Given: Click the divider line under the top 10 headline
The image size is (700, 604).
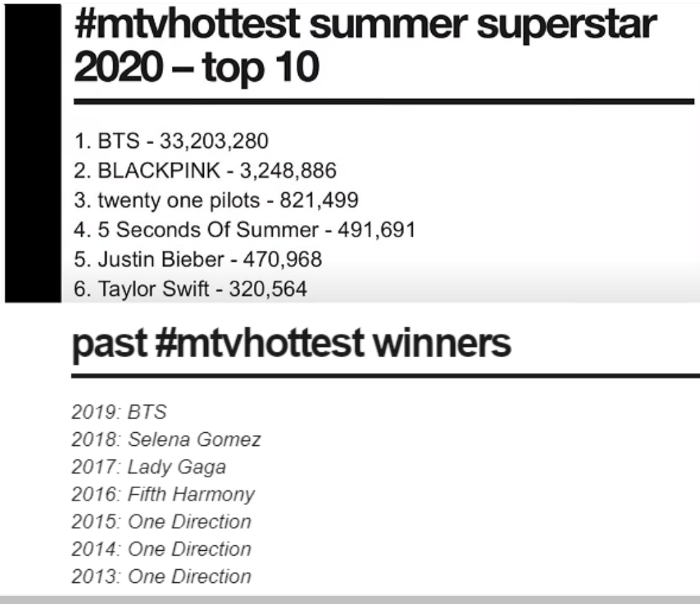Looking at the screenshot, I should pyautogui.click(x=383, y=102).
